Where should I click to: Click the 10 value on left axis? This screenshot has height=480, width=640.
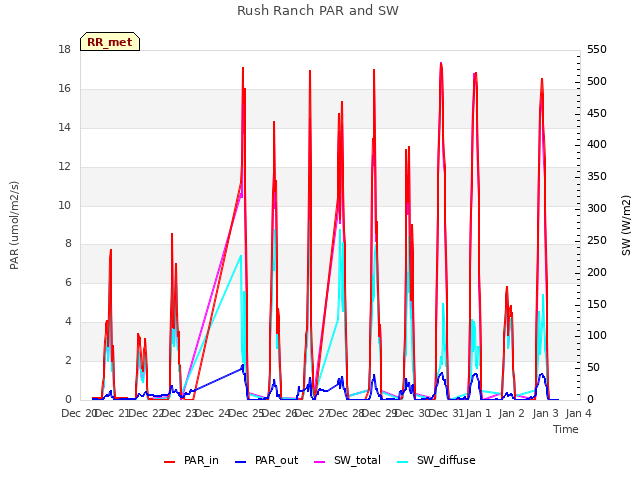pyautogui.click(x=64, y=205)
